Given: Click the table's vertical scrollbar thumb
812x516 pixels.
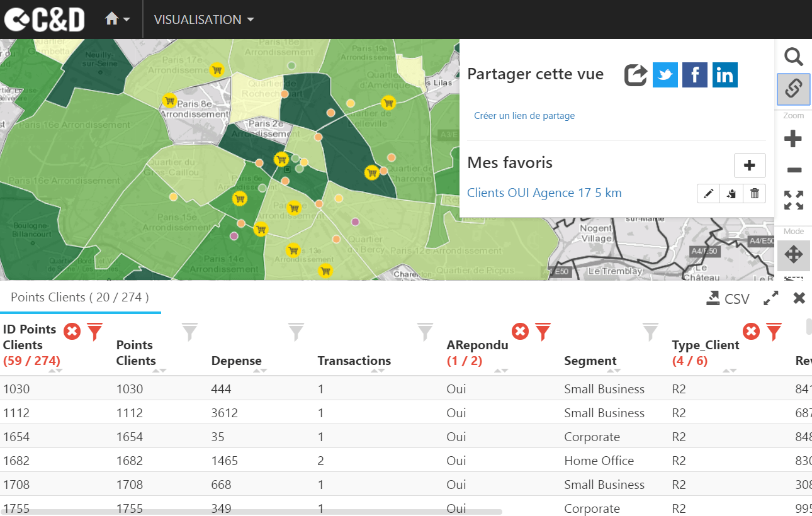Looking at the screenshot, I should point(809,326).
